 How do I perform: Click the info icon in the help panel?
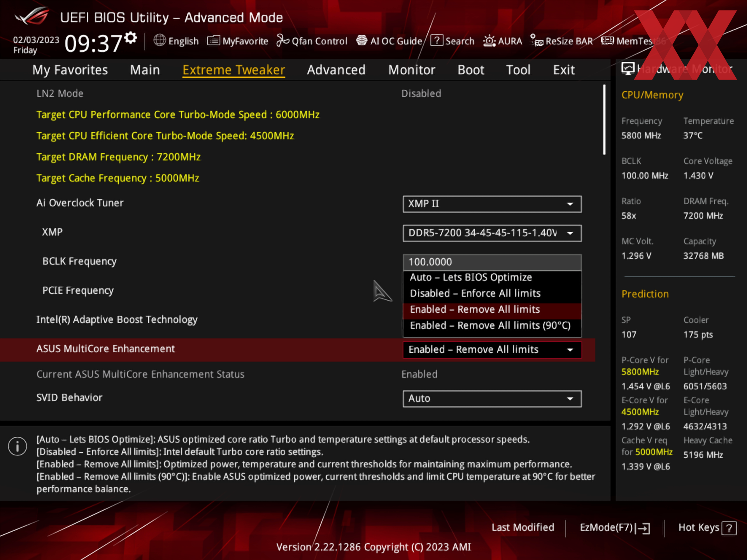(18, 446)
